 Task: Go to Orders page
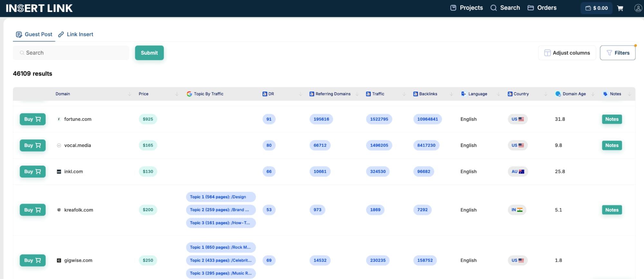tap(542, 8)
